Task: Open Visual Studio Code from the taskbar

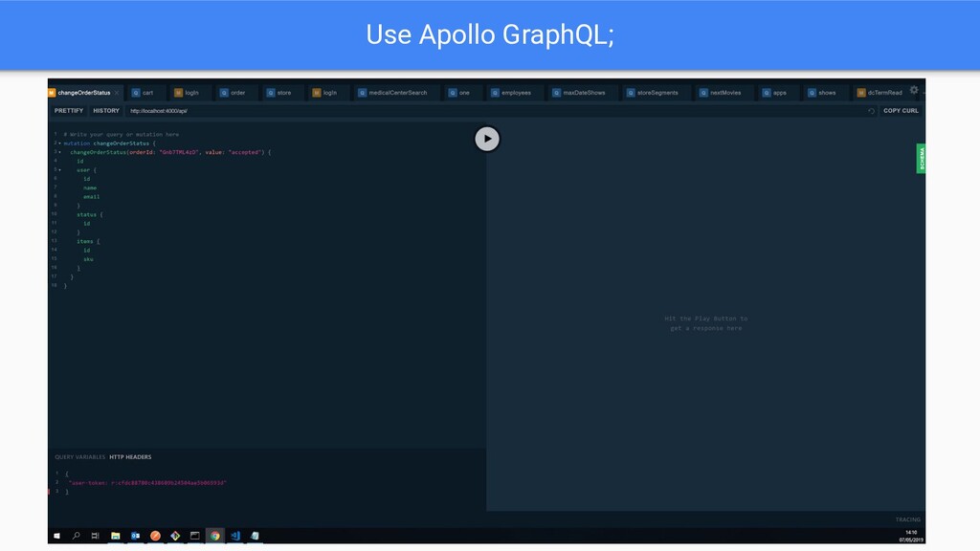Action: [235, 536]
